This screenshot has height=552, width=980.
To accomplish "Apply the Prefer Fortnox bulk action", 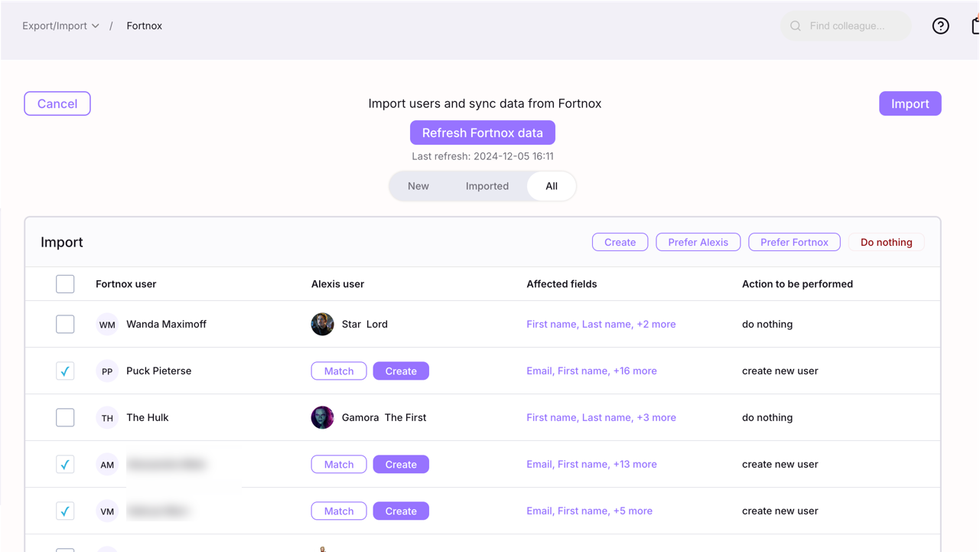I will coord(795,243).
